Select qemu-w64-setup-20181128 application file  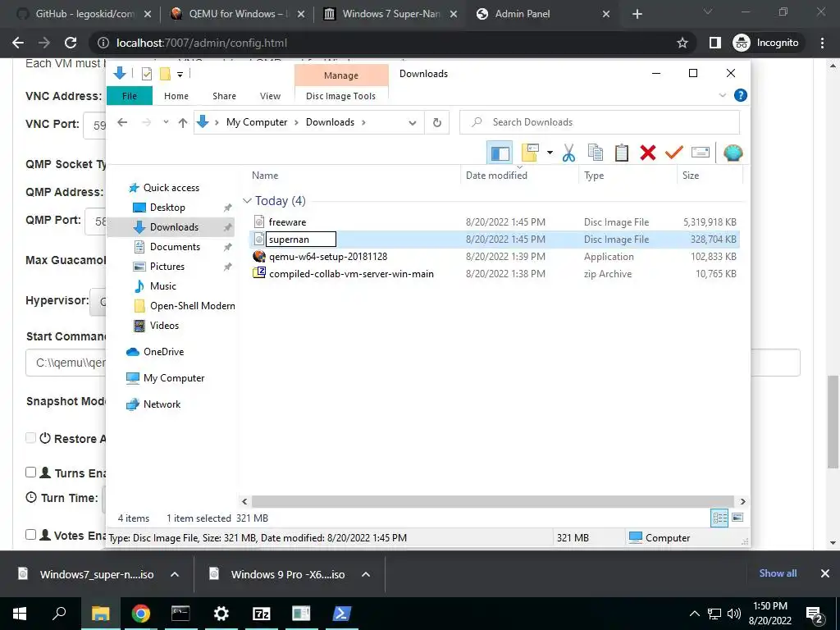[x=328, y=257]
